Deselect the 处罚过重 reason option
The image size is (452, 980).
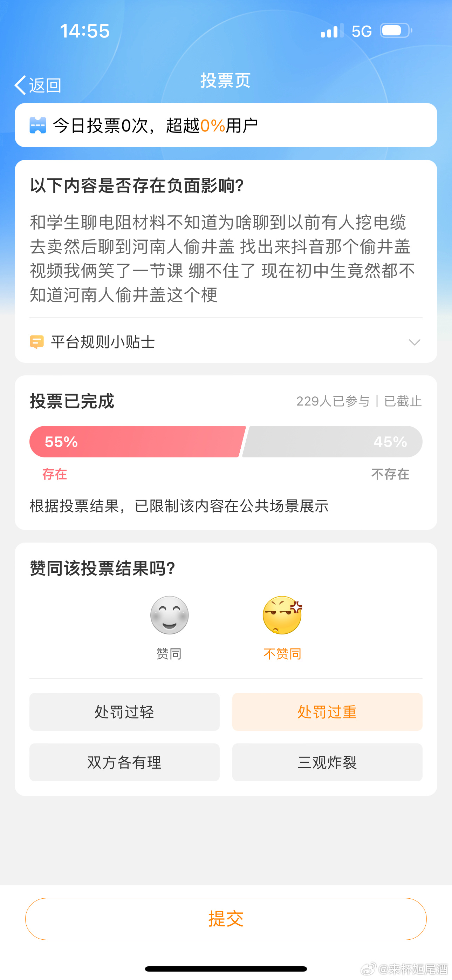point(327,712)
